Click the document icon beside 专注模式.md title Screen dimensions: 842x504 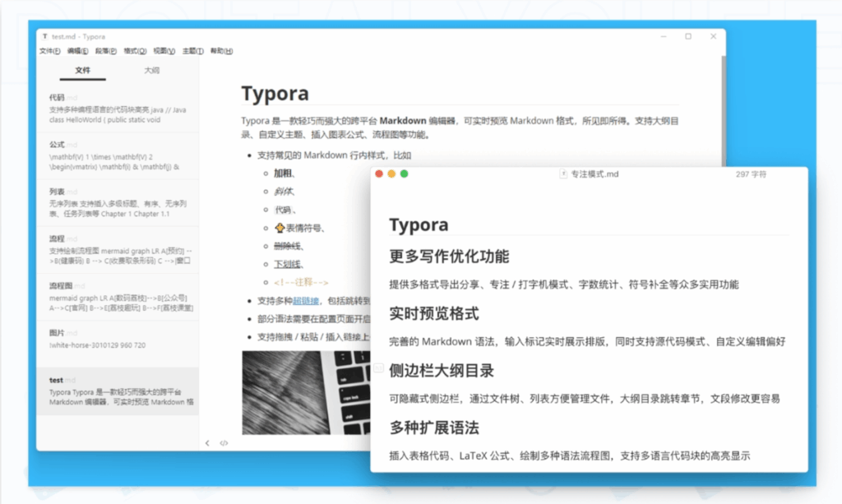(563, 174)
